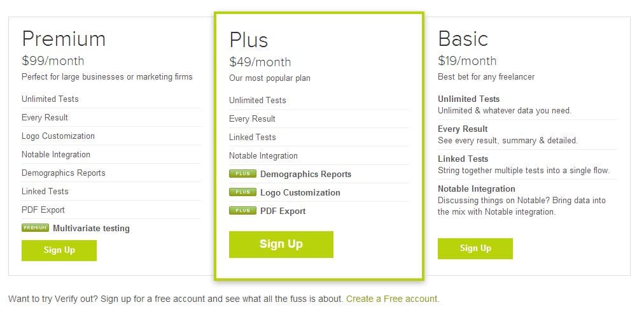Click Multivariate testing in the Premium list
The height and width of the screenshot is (314, 644).
pos(91,228)
